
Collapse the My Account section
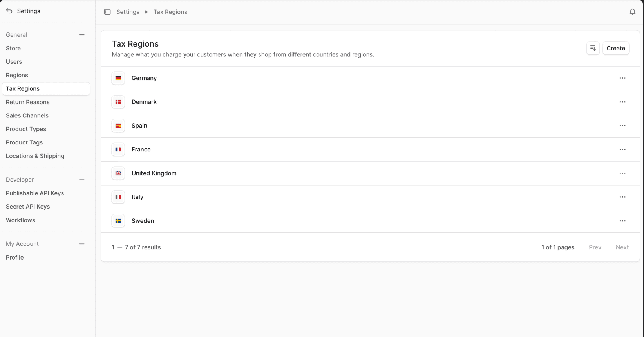coord(82,244)
